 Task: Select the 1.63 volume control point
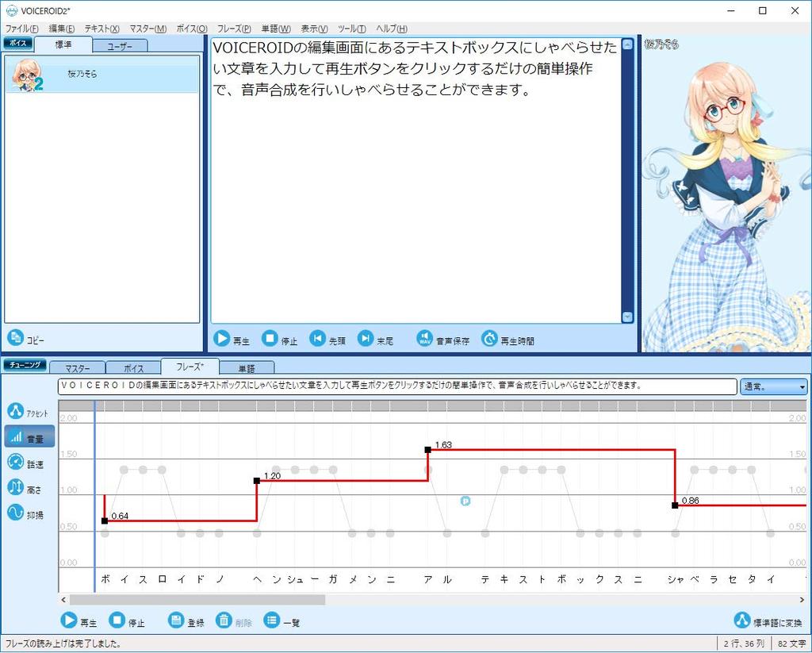tap(428, 449)
